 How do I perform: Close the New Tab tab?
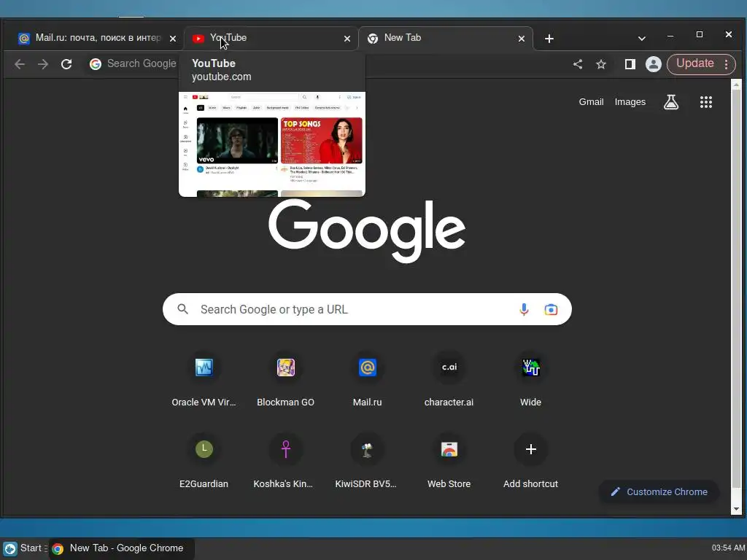522,39
